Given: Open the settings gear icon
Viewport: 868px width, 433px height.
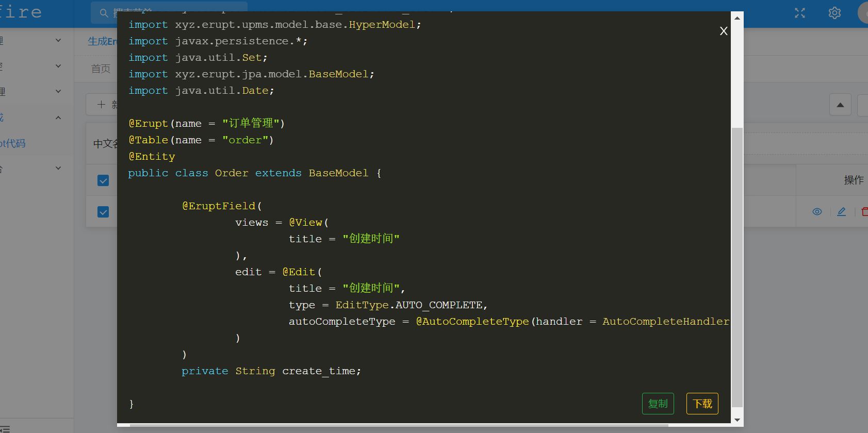Looking at the screenshot, I should pyautogui.click(x=834, y=13).
